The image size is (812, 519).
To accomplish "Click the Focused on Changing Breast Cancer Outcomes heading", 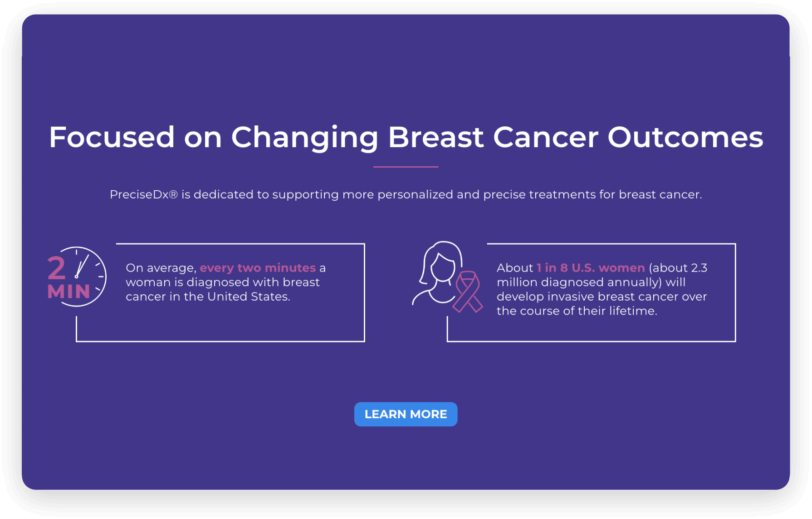I will click(x=406, y=137).
